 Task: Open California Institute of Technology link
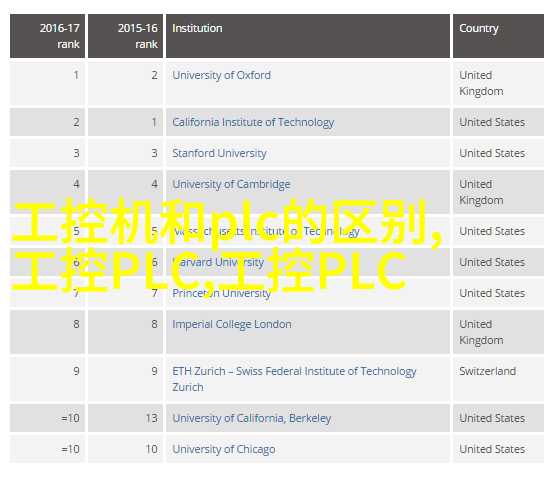pyautogui.click(x=253, y=122)
